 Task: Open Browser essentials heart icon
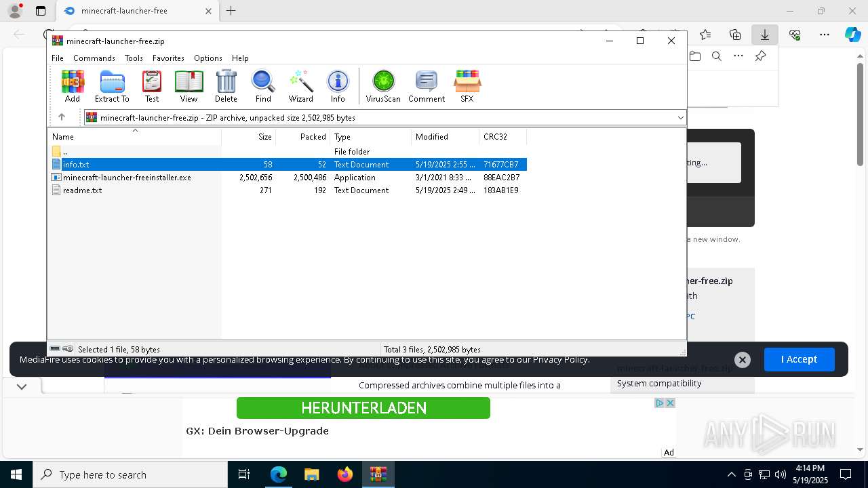click(x=795, y=35)
